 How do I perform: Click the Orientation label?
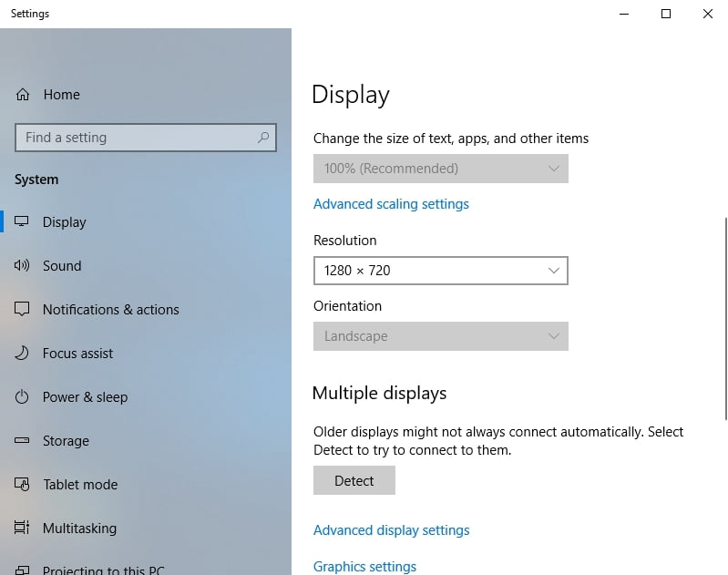(x=347, y=306)
